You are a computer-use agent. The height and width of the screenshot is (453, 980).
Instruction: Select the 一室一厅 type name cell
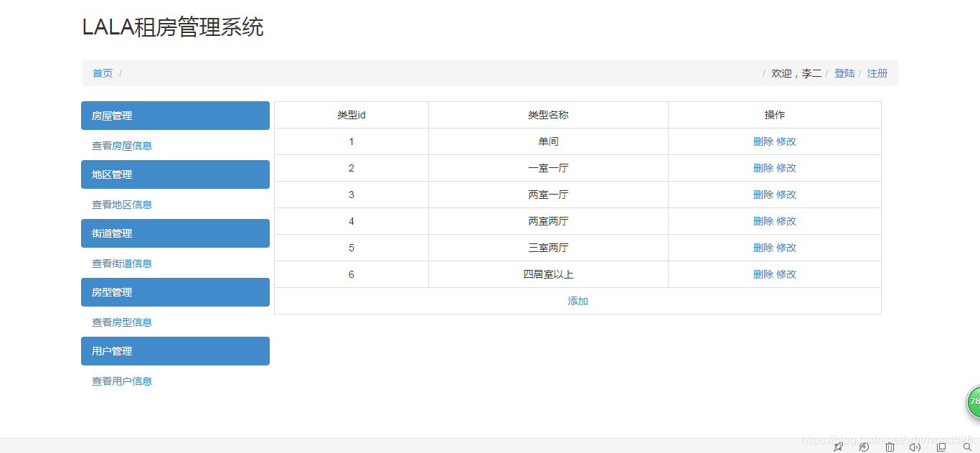click(x=549, y=168)
